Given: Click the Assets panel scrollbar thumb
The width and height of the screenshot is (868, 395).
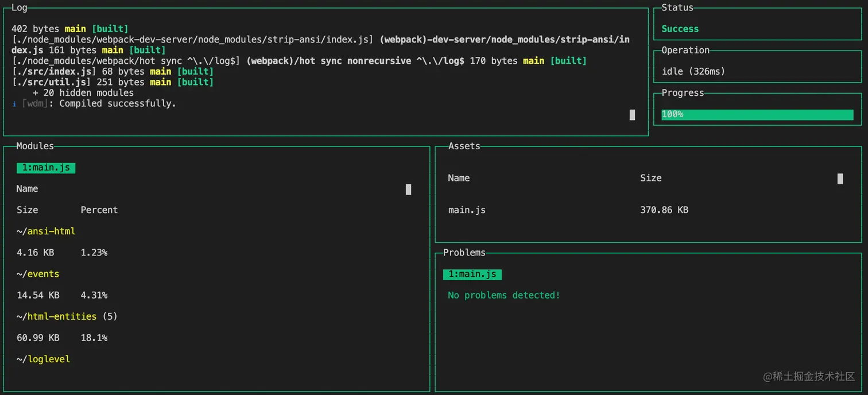Looking at the screenshot, I should tap(840, 179).
